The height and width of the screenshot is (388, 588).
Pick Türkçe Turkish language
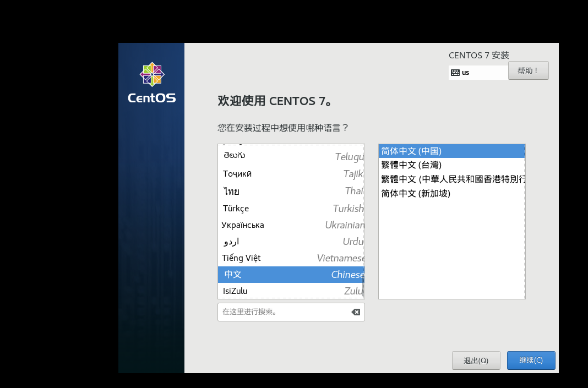pyautogui.click(x=291, y=208)
